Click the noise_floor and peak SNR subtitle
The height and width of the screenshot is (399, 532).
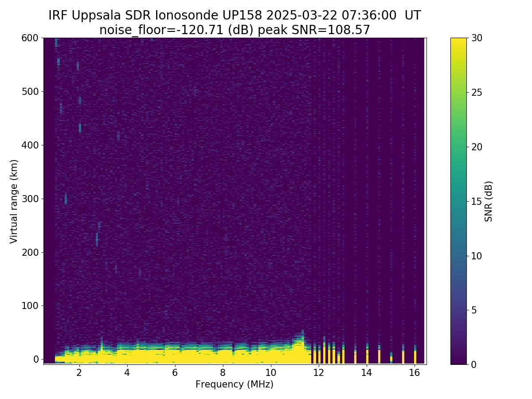coord(235,30)
